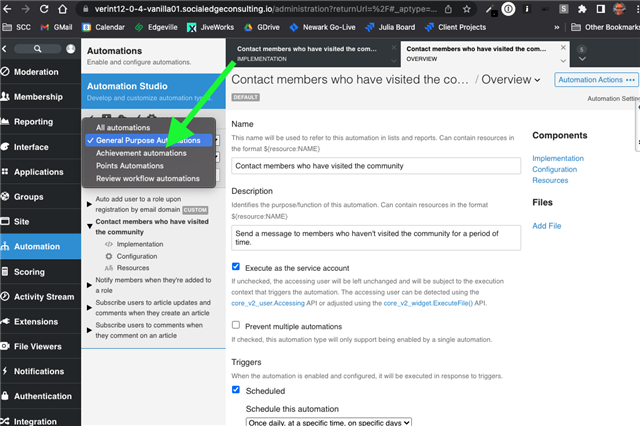Screen dimensions: 640x426
Task: Select General Purpose Automations filter option
Action: pyautogui.click(x=149, y=140)
